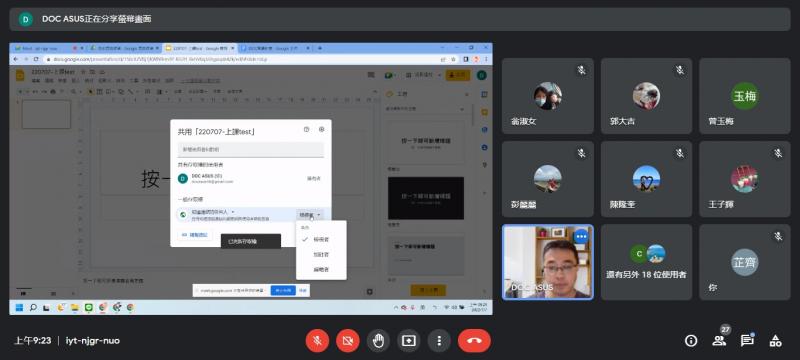Open File Explorer folder on taskbar
The image size is (800, 360).
pos(75,307)
